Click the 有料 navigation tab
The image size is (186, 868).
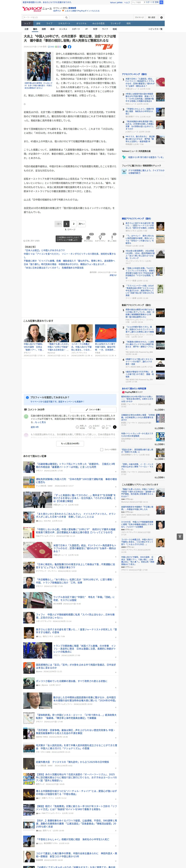point(128,24)
